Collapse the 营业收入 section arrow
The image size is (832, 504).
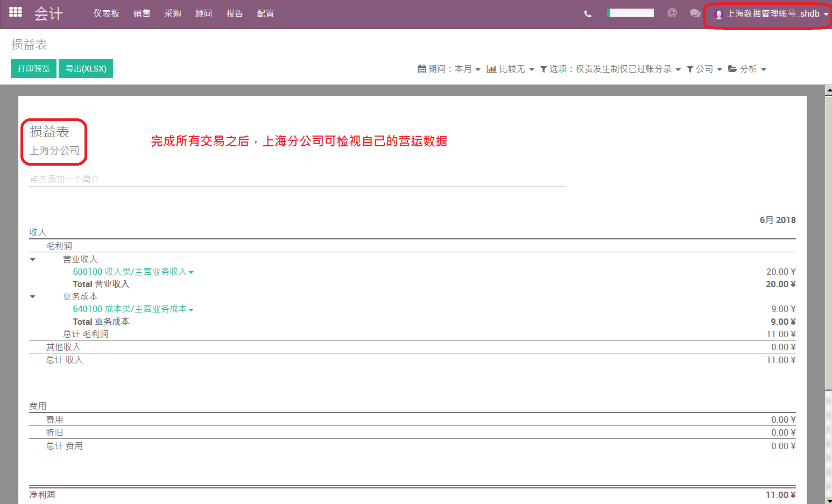click(33, 260)
